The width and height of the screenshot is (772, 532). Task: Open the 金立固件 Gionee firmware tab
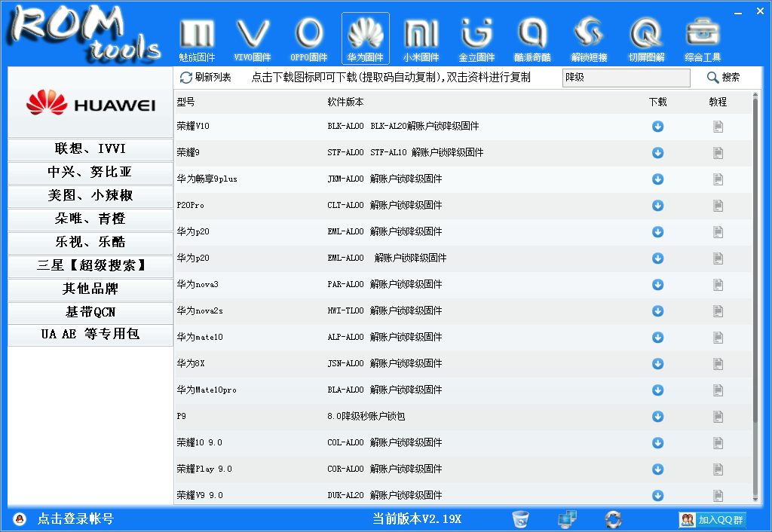476,39
